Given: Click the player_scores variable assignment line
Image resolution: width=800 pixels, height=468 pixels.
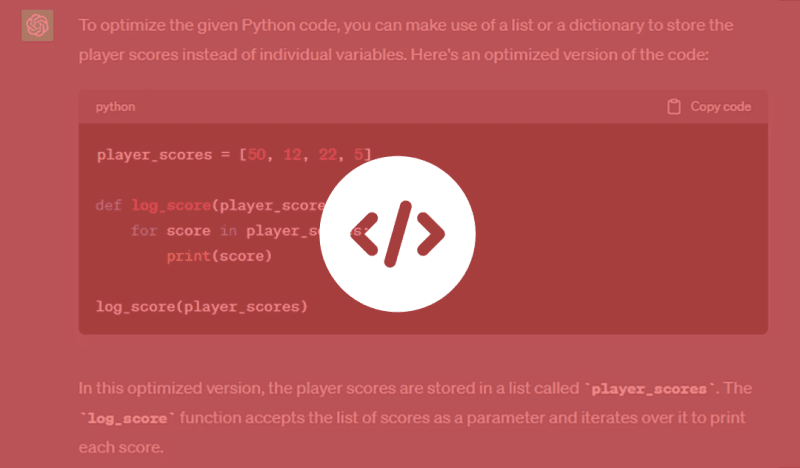Looking at the screenshot, I should 160,154.
